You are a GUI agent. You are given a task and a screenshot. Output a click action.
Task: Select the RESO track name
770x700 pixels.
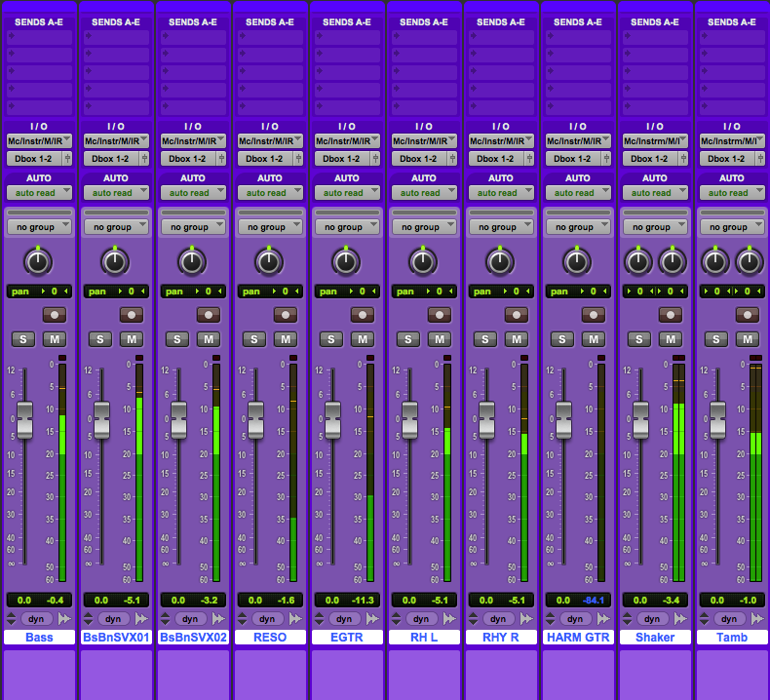(270, 638)
